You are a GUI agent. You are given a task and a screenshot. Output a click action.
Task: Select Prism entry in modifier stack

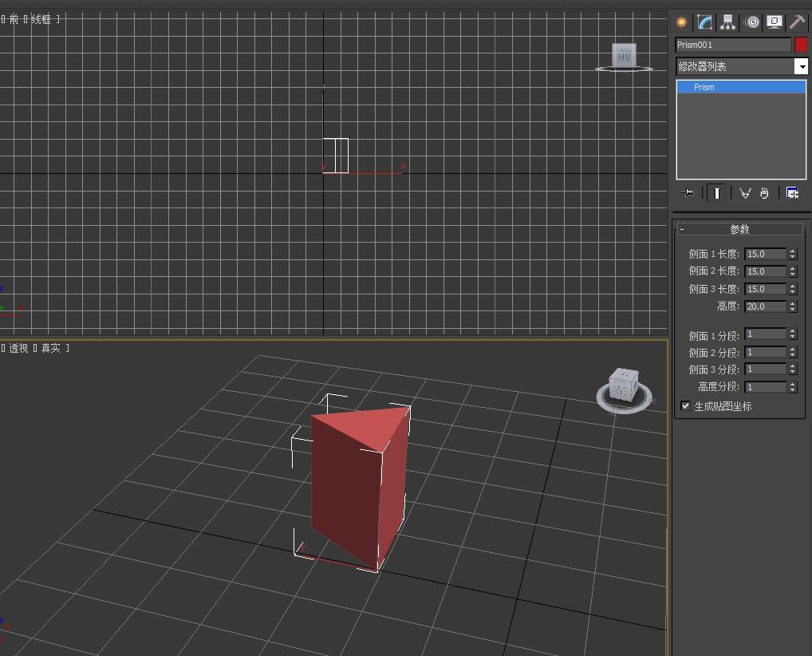tap(704, 87)
